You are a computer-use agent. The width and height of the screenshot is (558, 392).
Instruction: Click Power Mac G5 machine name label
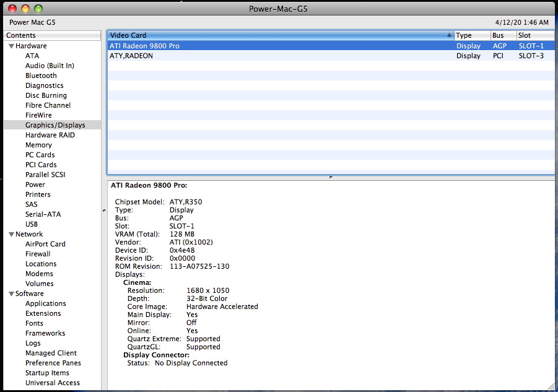pyautogui.click(x=32, y=22)
